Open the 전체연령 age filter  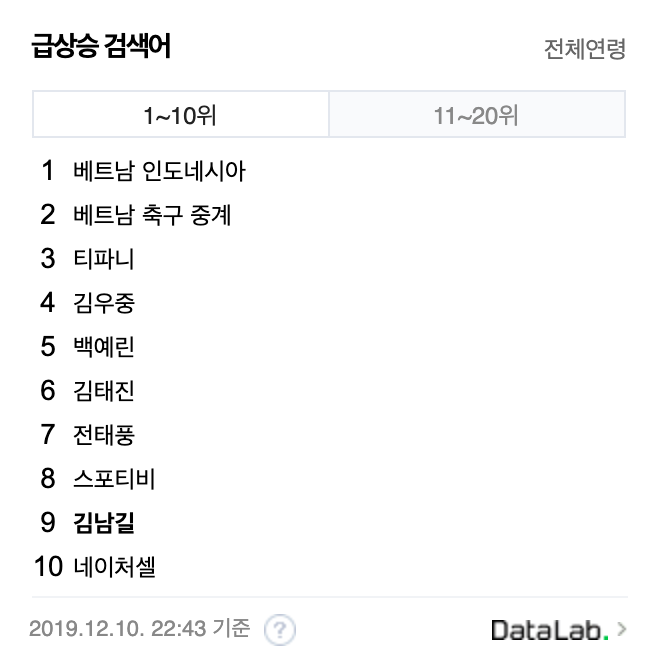585,49
